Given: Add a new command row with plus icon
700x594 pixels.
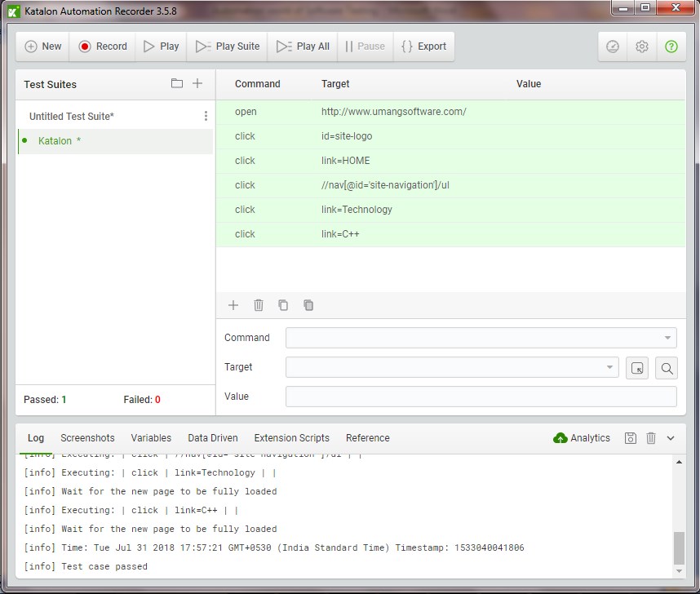Looking at the screenshot, I should (x=233, y=305).
